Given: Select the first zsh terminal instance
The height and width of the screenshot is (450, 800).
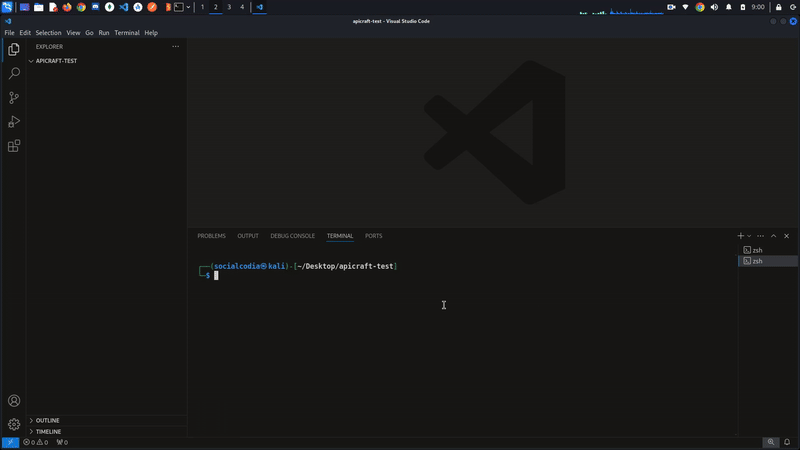Looking at the screenshot, I should tap(768, 250).
